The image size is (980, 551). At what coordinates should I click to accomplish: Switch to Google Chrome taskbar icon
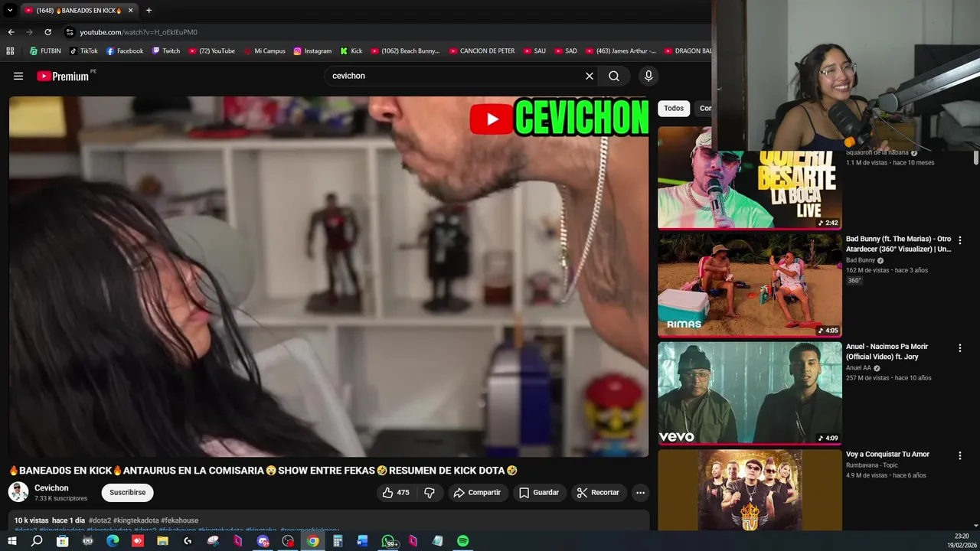[313, 541]
